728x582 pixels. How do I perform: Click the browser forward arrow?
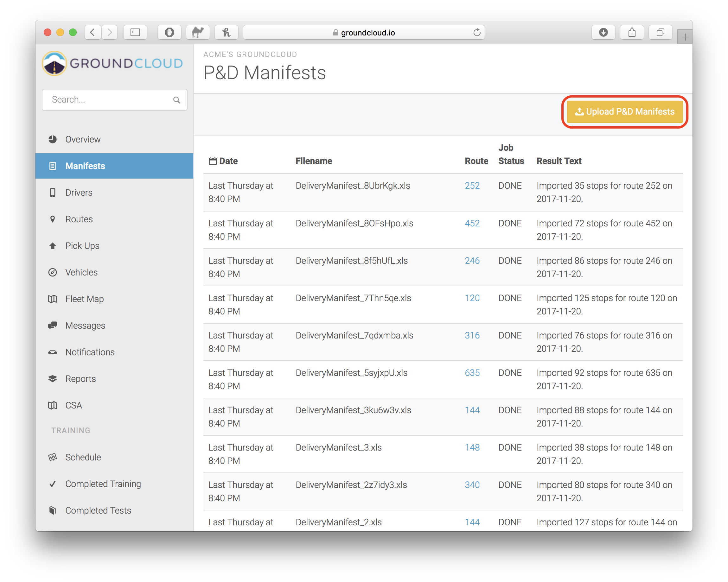point(109,32)
